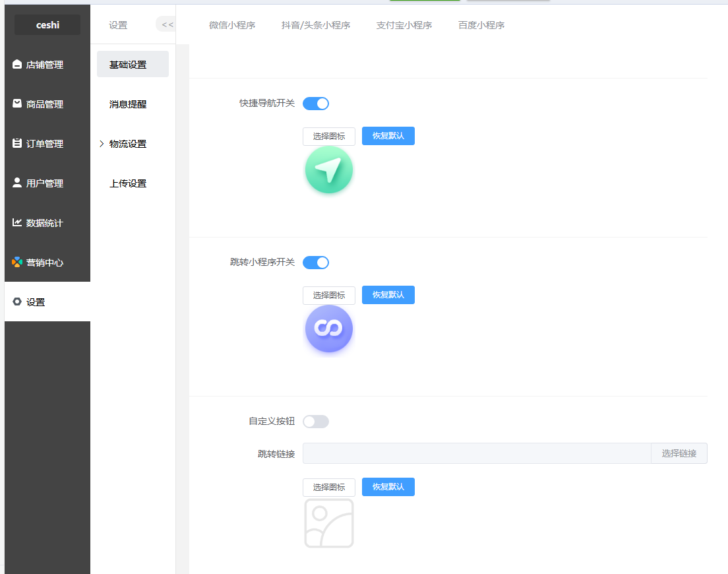Screen dimensions: 728x574
Task: Click the 设置 gear icon in sidebar
Action: [x=17, y=302]
